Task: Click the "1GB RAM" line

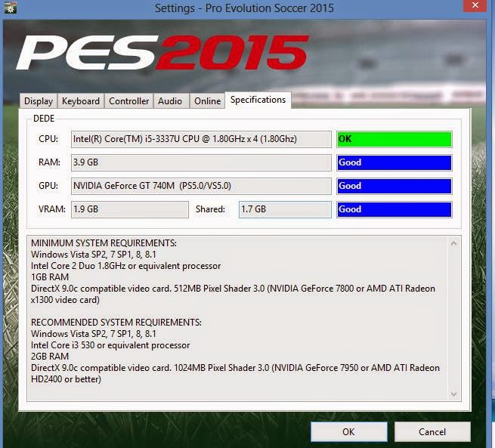Action: pos(50,277)
